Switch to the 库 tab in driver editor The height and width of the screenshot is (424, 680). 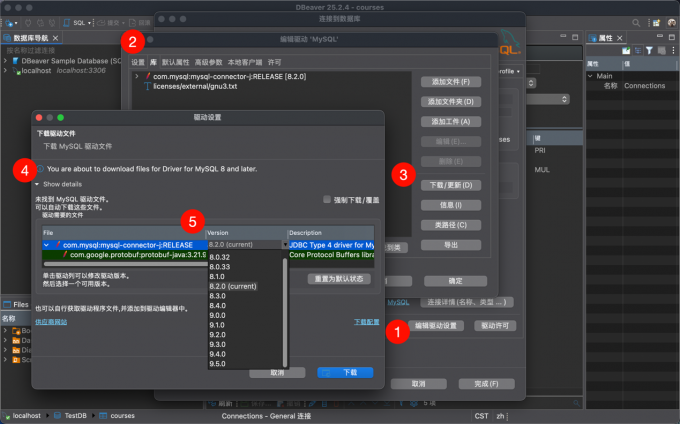[x=154, y=62]
